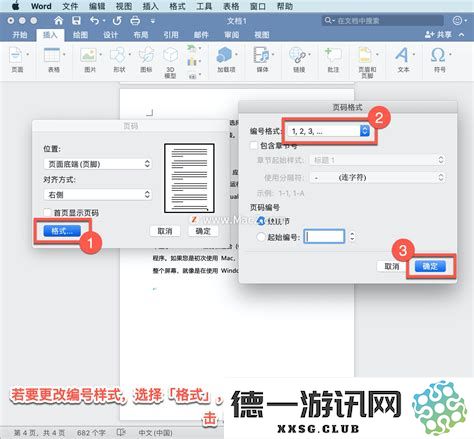This screenshot has width=474, height=439.
Task: Click the proofing book icon in status bar
Action: pos(121,432)
